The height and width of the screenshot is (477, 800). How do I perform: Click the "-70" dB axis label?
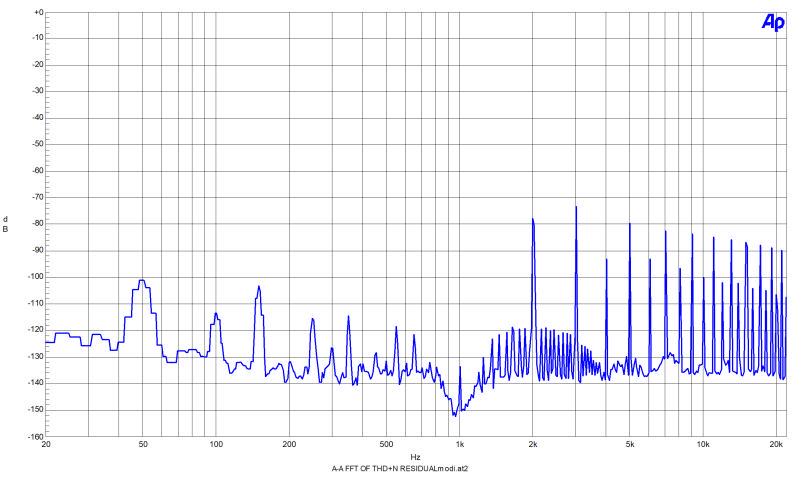38,197
